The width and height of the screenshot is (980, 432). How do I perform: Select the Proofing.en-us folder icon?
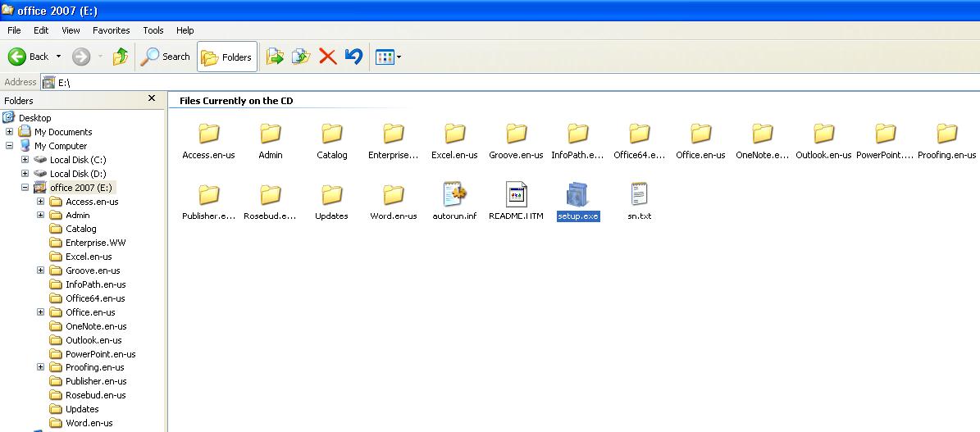[x=947, y=133]
